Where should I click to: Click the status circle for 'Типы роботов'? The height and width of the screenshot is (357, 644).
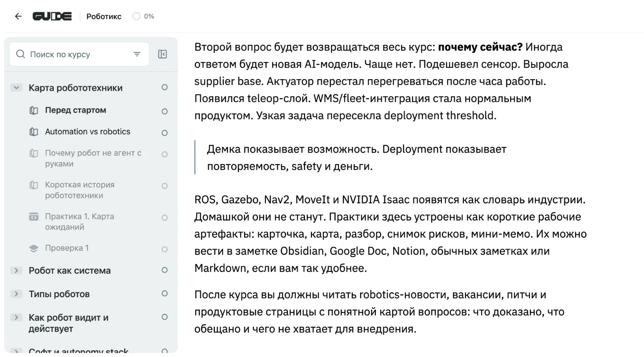click(165, 293)
